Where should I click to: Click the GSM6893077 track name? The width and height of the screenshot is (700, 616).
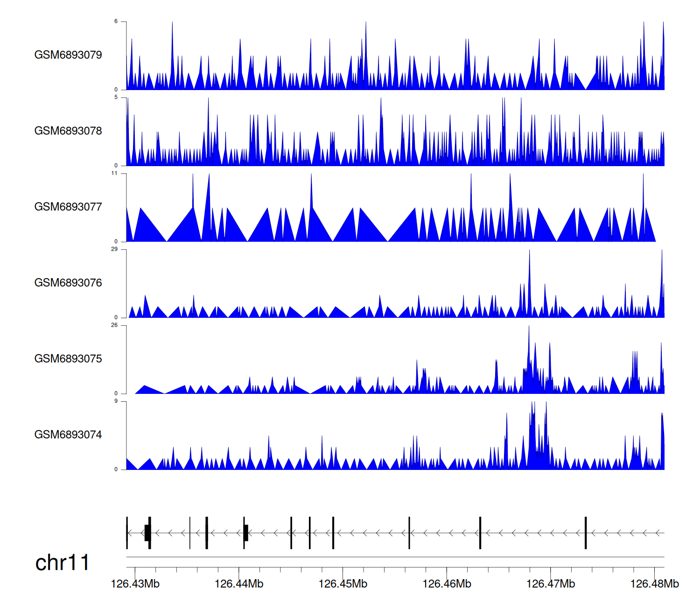[x=68, y=207]
